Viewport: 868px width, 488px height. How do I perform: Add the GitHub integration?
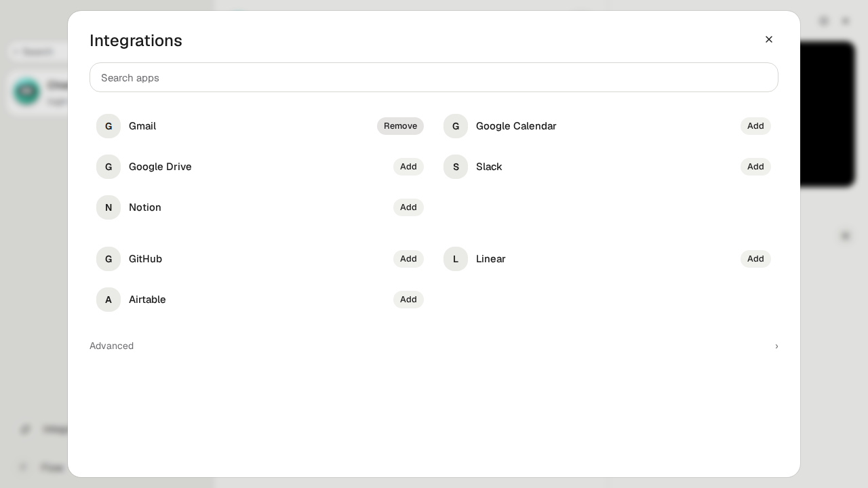[x=408, y=259]
